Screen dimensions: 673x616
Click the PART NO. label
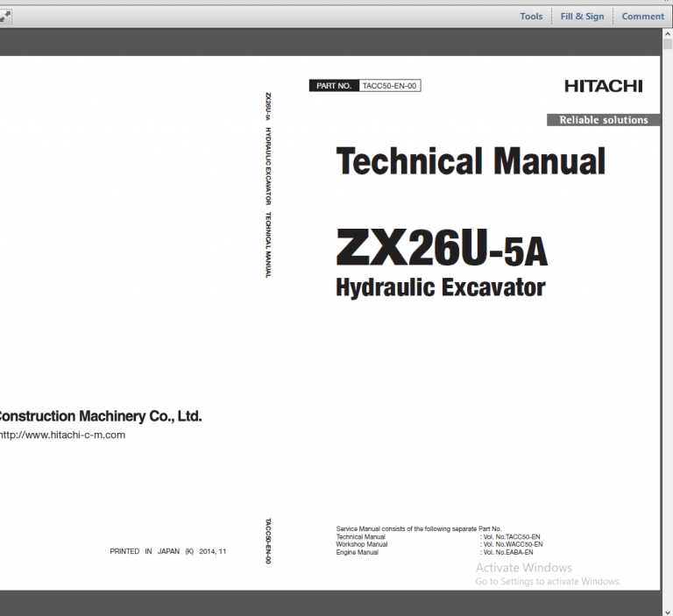pos(334,86)
